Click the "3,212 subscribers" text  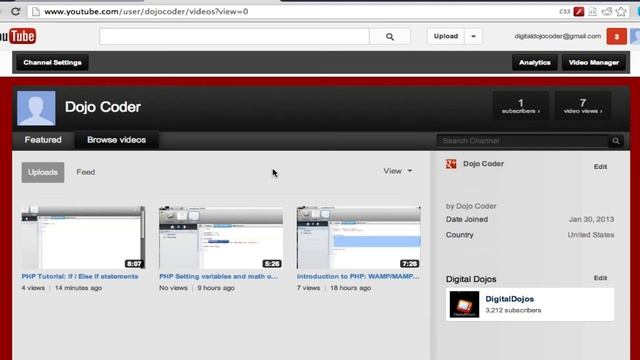(x=513, y=310)
